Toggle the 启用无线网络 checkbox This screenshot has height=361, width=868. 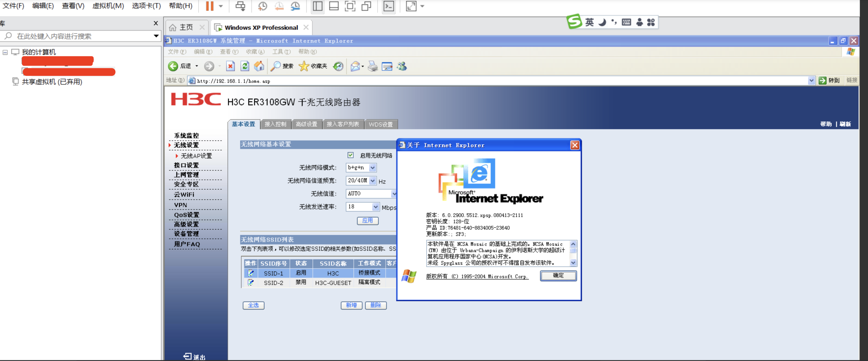(350, 155)
